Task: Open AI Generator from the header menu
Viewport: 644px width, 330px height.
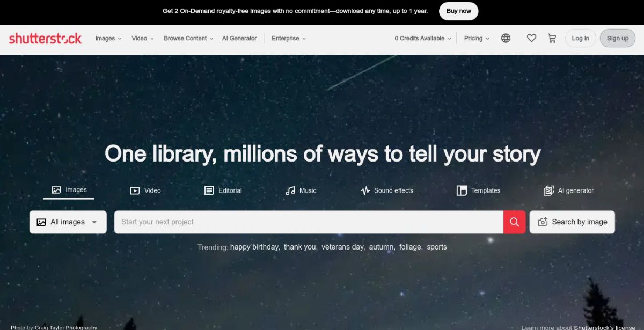Action: pyautogui.click(x=239, y=38)
